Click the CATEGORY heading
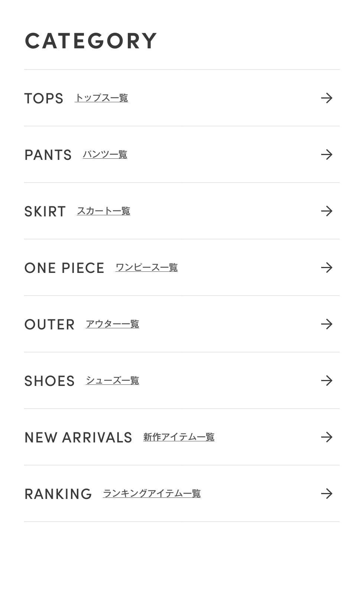 pos(91,41)
